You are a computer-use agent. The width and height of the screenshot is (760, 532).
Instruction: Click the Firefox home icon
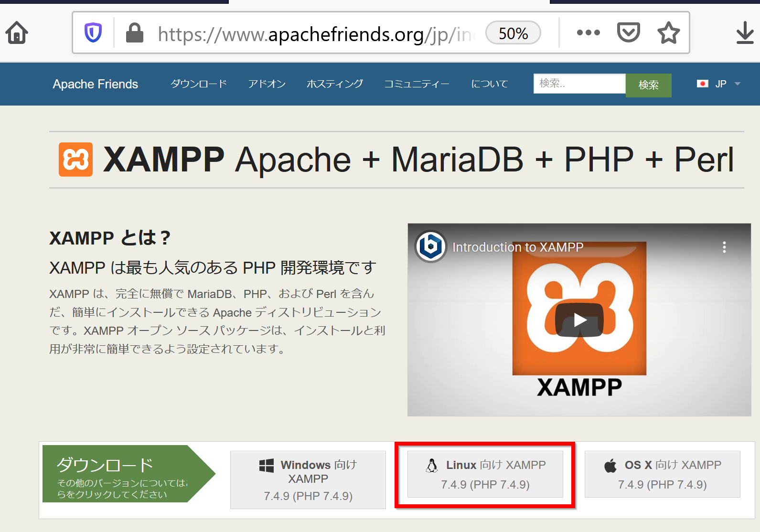tap(17, 33)
